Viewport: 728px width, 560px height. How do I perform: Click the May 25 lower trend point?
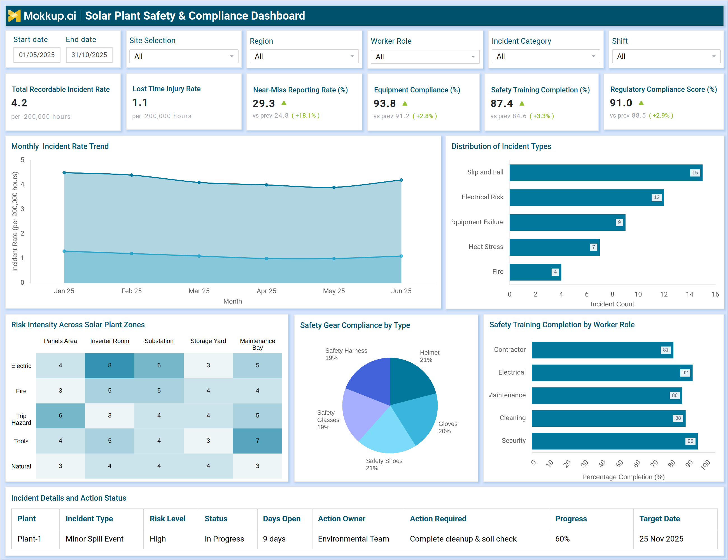(x=334, y=258)
